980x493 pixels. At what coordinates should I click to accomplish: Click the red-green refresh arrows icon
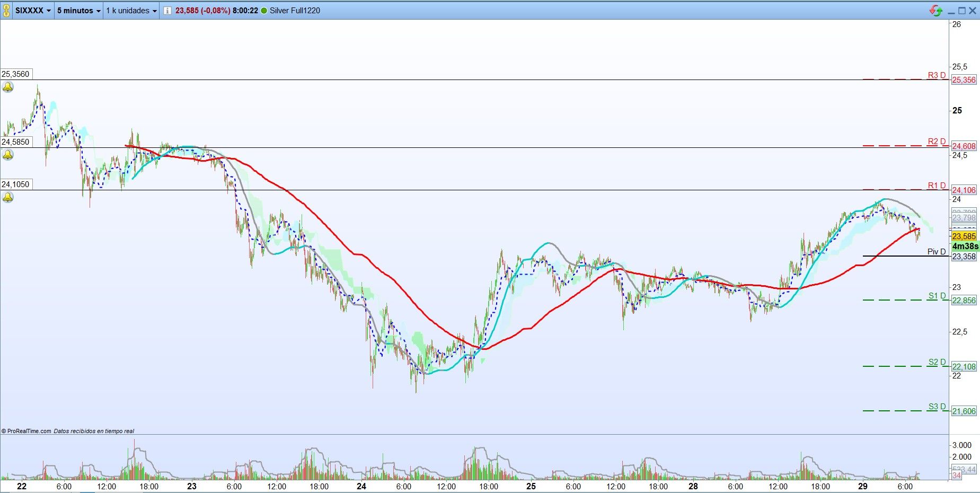point(936,10)
